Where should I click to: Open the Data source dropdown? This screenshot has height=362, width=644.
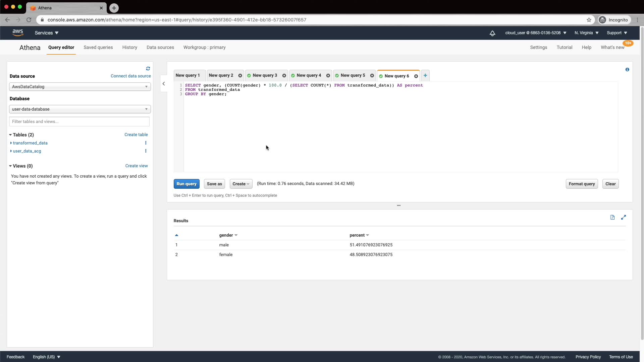pos(80,86)
